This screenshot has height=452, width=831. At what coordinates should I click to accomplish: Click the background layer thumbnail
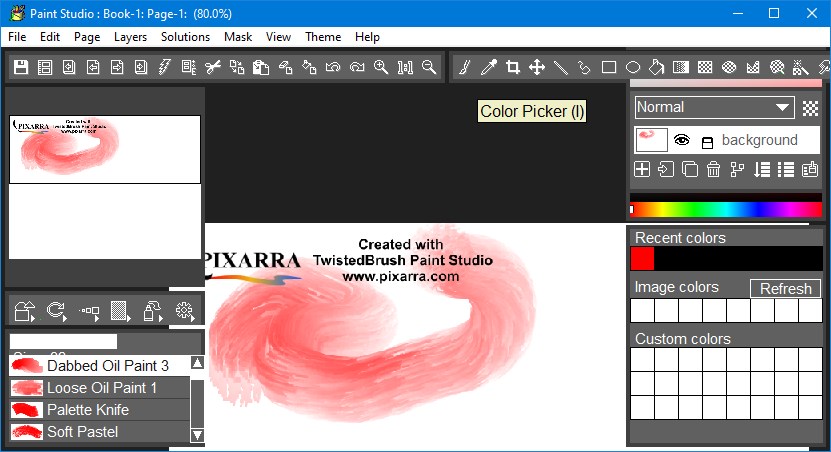coord(651,140)
